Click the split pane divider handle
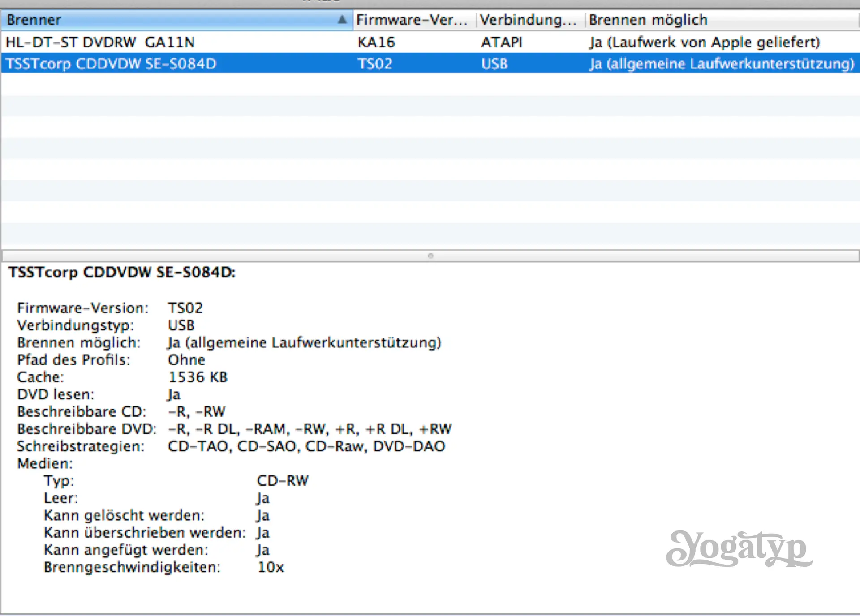 coord(430,256)
